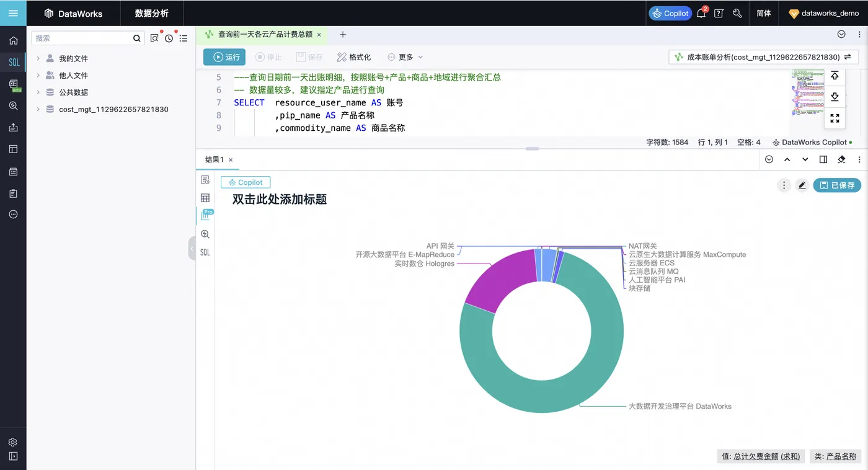The height and width of the screenshot is (470, 868).
Task: Open the hamburger menu at top left
Action: point(13,13)
